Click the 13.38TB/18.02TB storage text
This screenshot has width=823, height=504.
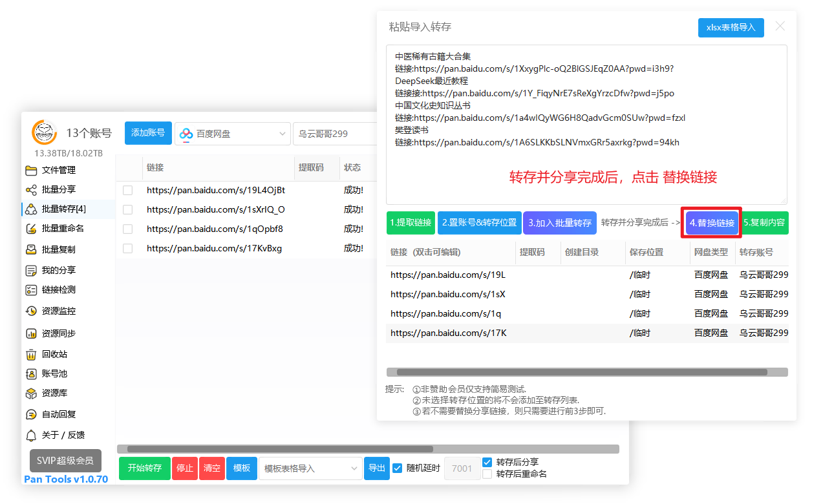(x=69, y=153)
